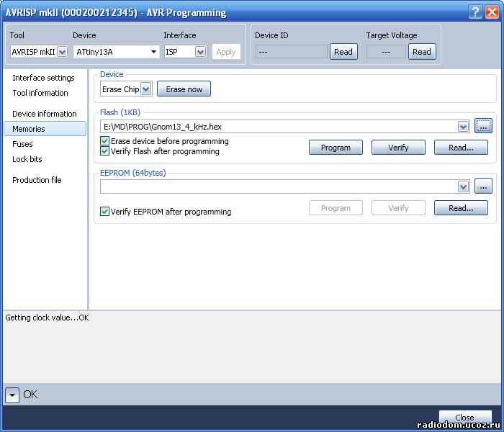Expand the EEPROM file path history dropdown
Screen dimensions: 504x432
click(x=463, y=186)
